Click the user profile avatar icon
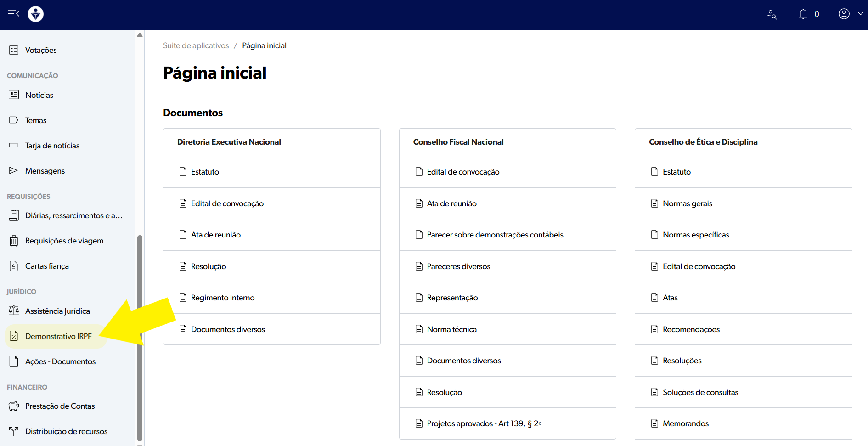Image resolution: width=868 pixels, height=446 pixels. [x=844, y=14]
